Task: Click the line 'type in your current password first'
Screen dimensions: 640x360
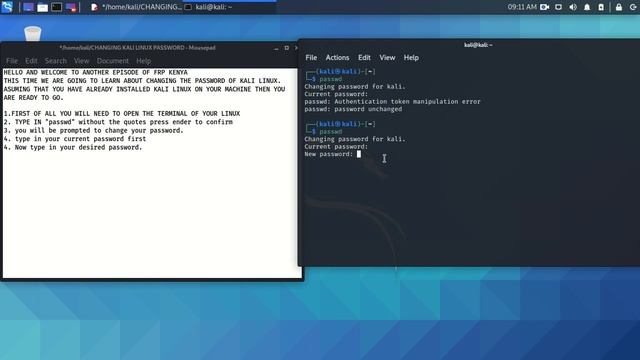Action: pos(75,139)
